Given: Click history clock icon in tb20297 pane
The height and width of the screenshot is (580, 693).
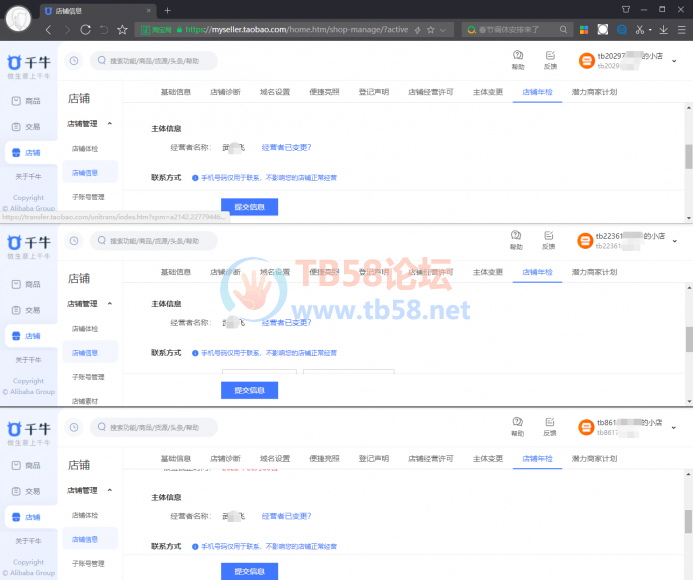Looking at the screenshot, I should click(x=74, y=61).
